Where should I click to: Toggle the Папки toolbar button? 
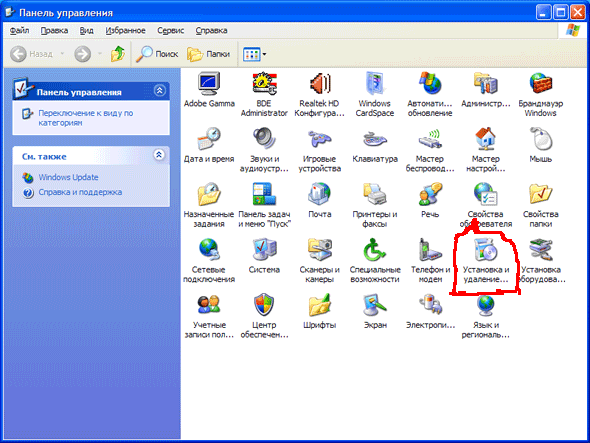(x=209, y=54)
